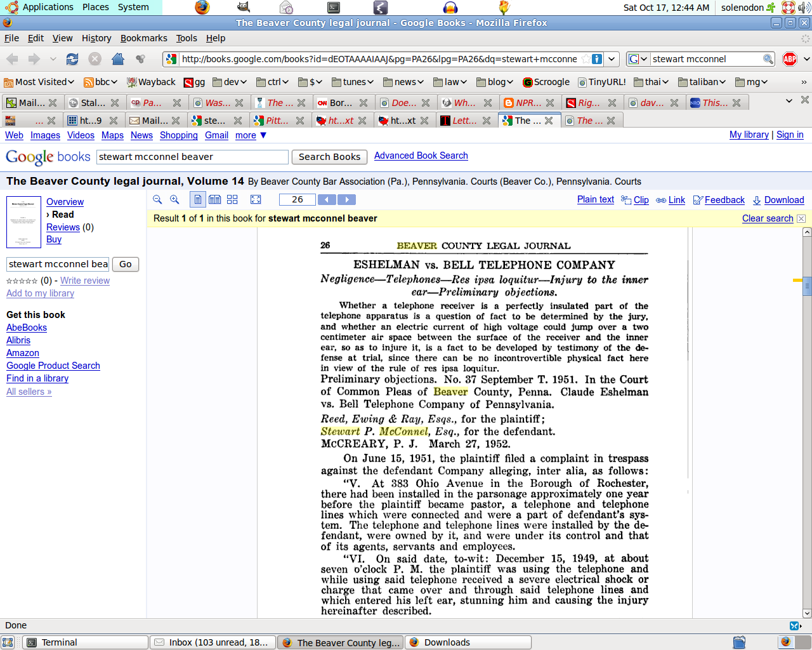Image resolution: width=812 pixels, height=650 pixels.
Task: Click the zoom out magnifier icon
Action: point(157,199)
